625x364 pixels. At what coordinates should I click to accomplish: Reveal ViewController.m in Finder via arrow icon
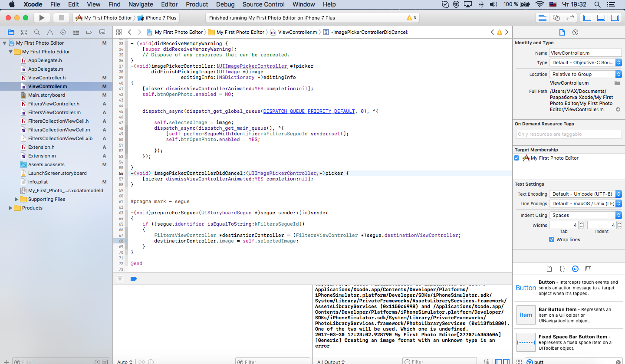click(618, 109)
